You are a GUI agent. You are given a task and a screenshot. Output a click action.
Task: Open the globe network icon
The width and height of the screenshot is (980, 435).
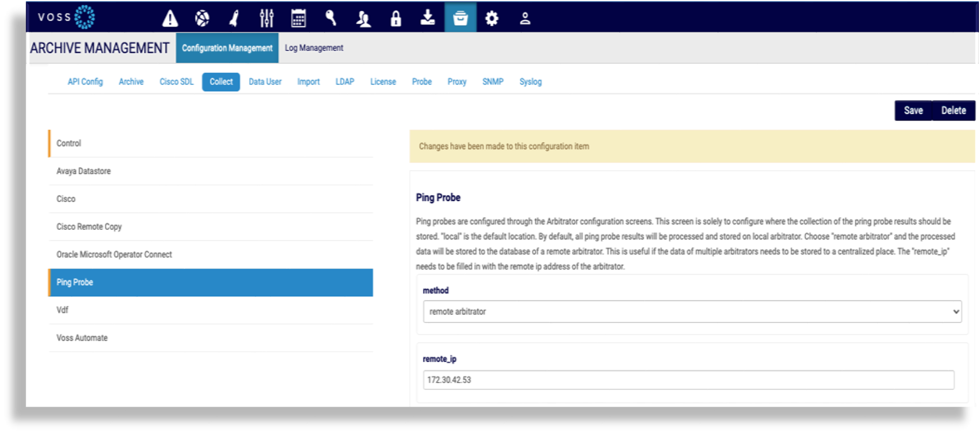pyautogui.click(x=202, y=19)
